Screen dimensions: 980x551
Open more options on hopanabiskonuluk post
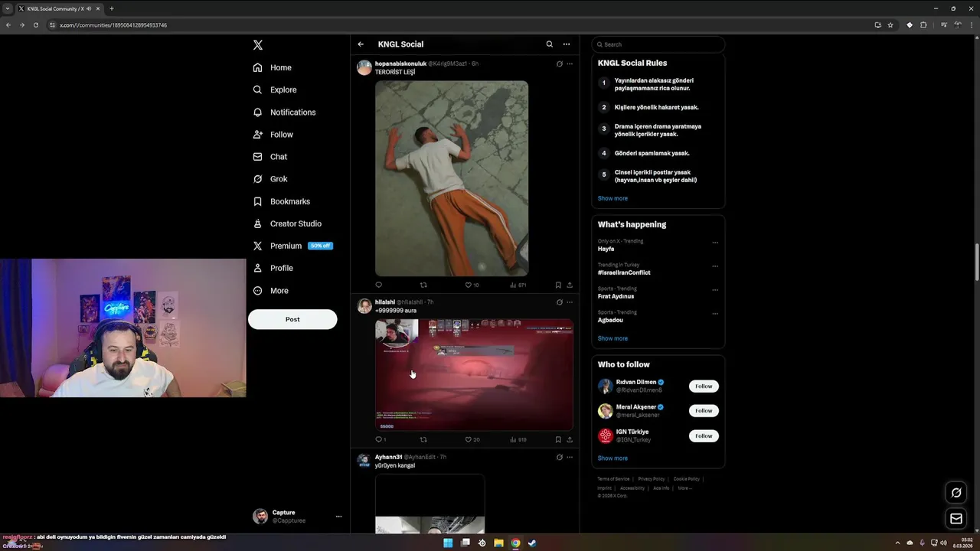pyautogui.click(x=570, y=64)
